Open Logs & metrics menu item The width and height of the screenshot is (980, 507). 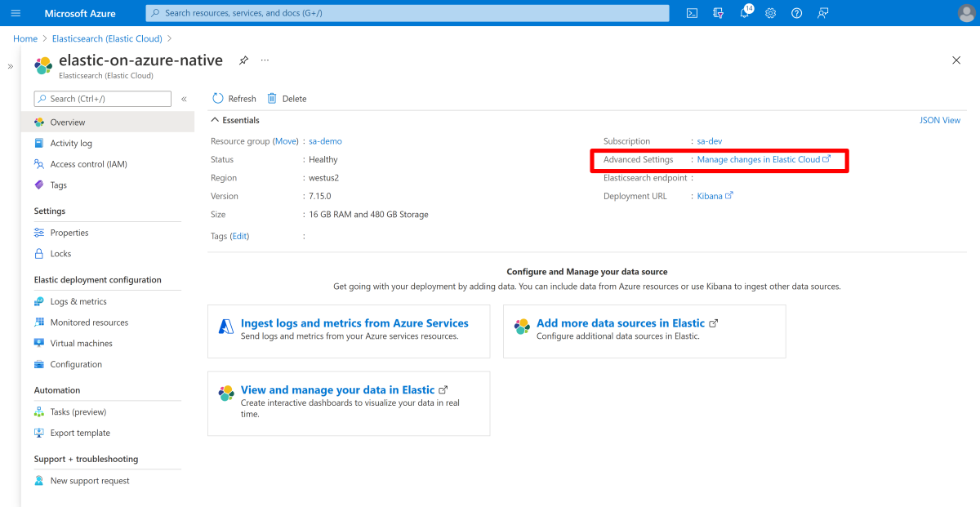[x=78, y=301]
